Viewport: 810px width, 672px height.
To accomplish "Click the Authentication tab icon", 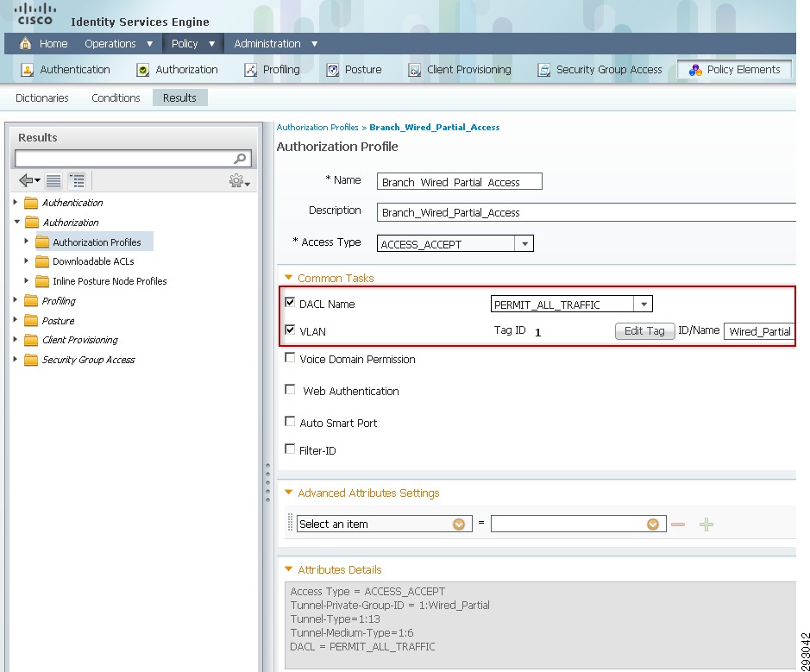I will pyautogui.click(x=28, y=70).
